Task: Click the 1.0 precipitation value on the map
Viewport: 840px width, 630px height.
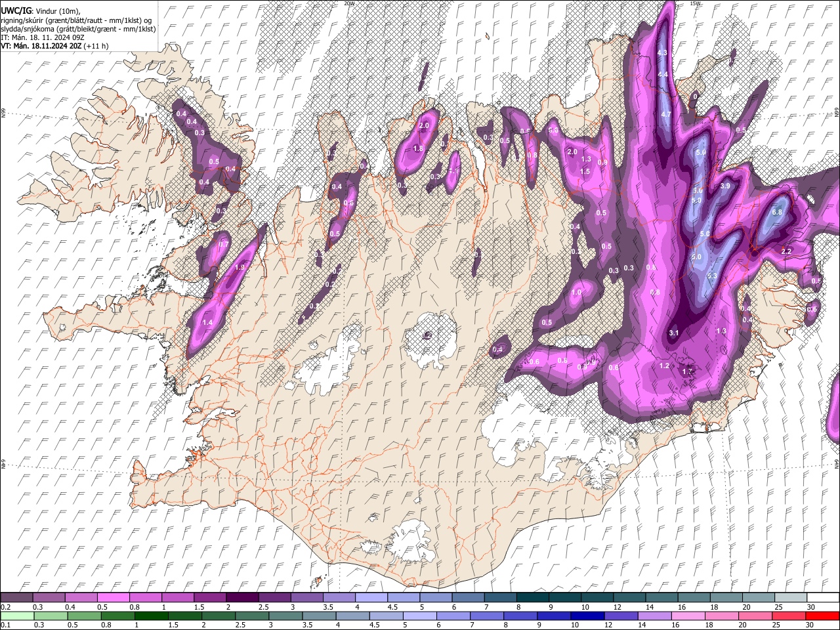Action: 577,293
